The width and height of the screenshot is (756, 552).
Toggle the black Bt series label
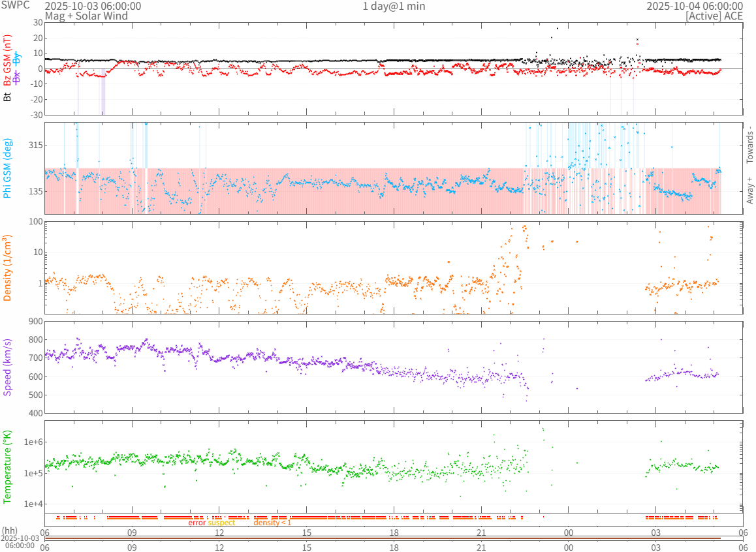coord(8,97)
